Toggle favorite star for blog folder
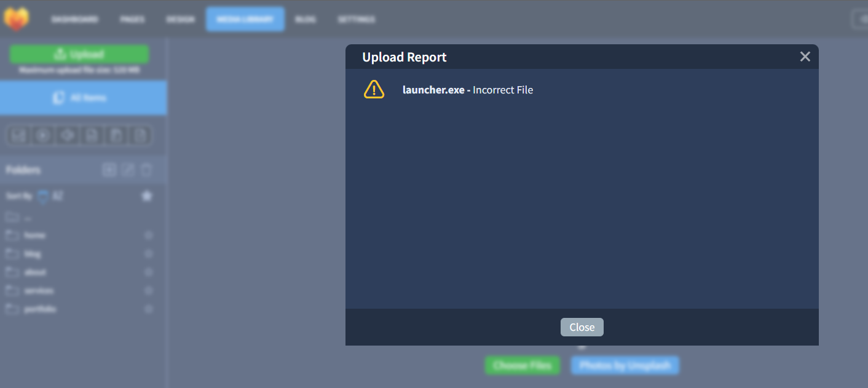Viewport: 868px width, 388px height. pyautogui.click(x=148, y=254)
